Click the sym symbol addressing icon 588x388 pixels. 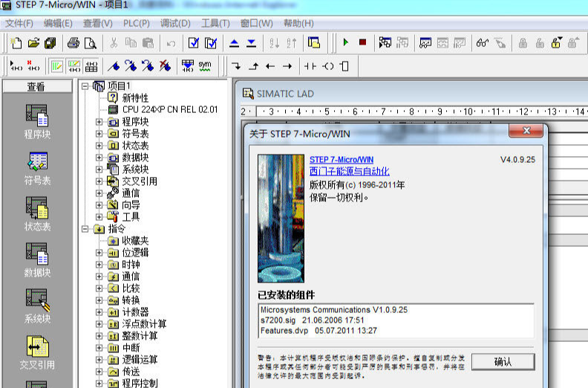(204, 66)
